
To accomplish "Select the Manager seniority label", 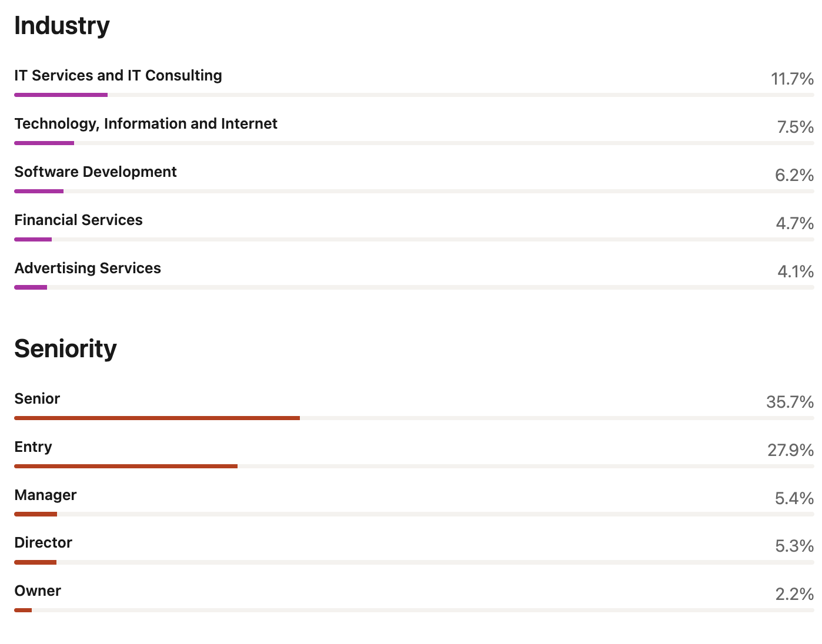I will point(45,495).
